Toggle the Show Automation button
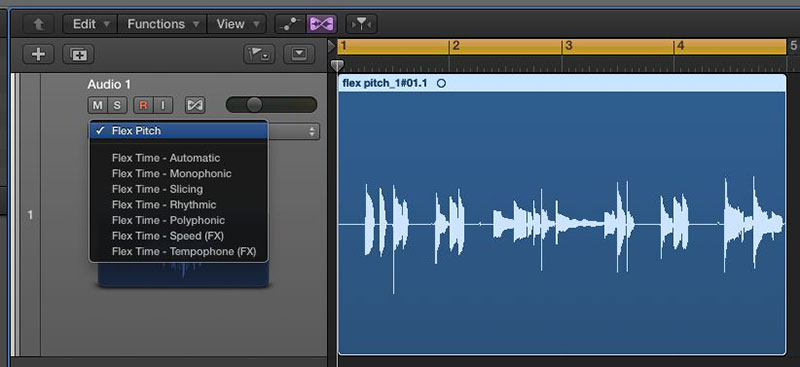The width and height of the screenshot is (800, 367). [x=291, y=24]
